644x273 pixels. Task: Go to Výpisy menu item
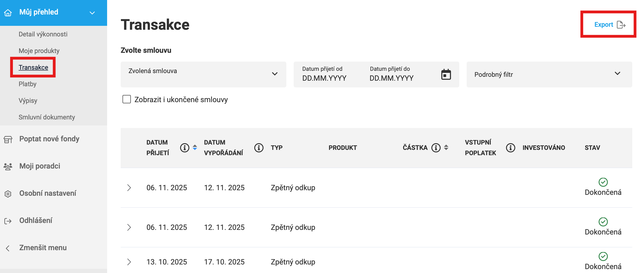(x=28, y=101)
